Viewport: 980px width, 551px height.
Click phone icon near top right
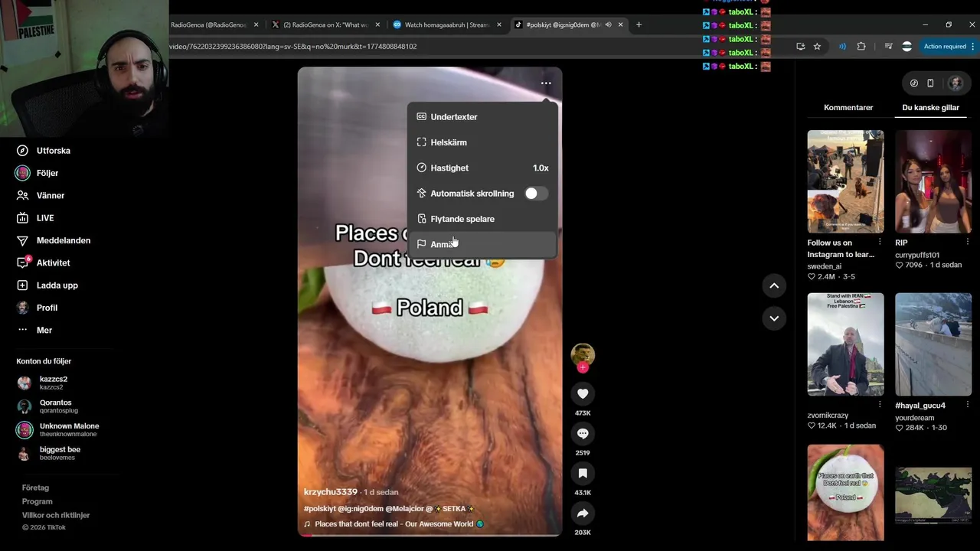[x=930, y=83]
